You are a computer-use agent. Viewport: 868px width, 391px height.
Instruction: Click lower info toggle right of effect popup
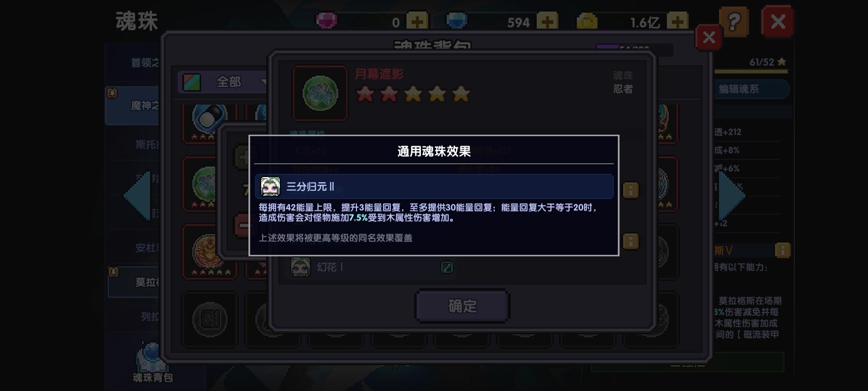[631, 241]
